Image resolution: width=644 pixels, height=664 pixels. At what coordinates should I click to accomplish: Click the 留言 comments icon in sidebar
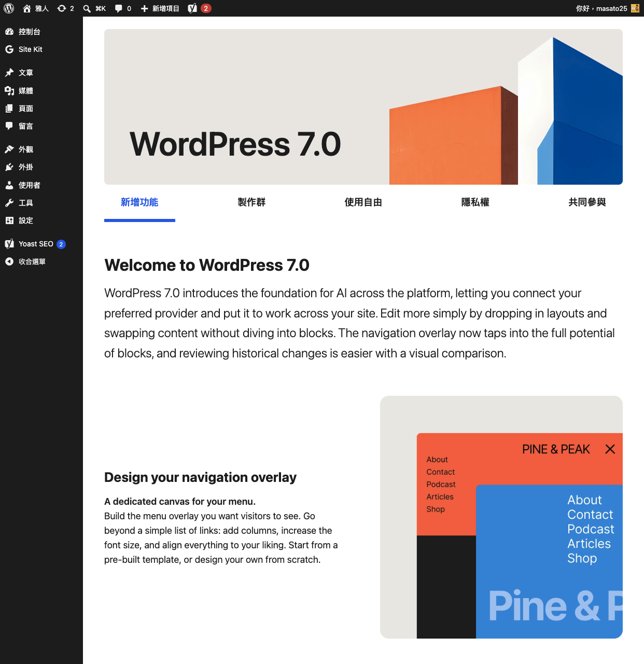9,126
